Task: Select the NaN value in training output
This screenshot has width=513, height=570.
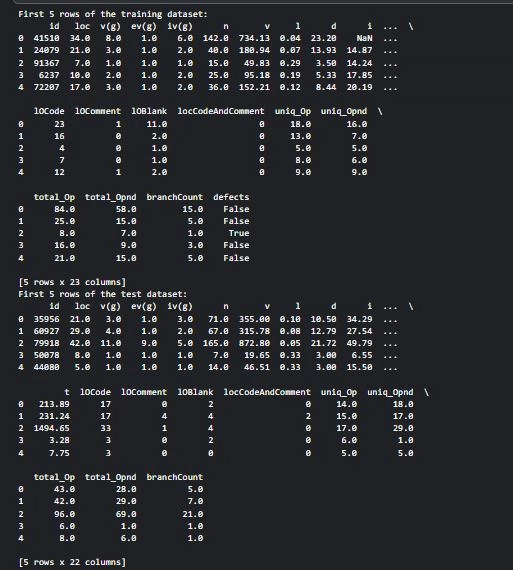Action: 364,38
